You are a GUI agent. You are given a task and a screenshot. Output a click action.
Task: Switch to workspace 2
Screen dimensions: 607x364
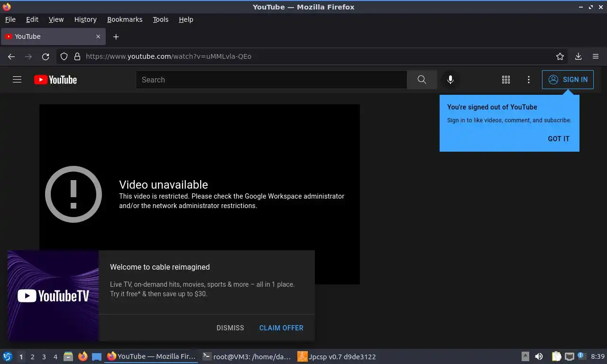click(32, 357)
